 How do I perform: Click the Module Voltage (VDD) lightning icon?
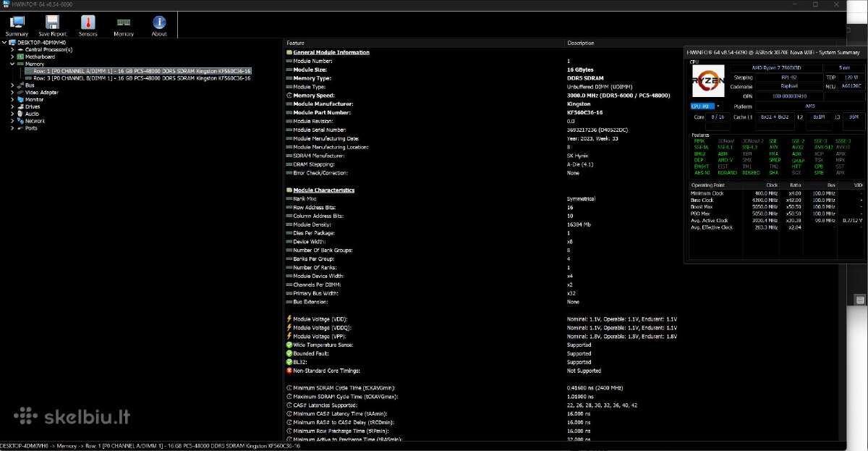click(289, 319)
